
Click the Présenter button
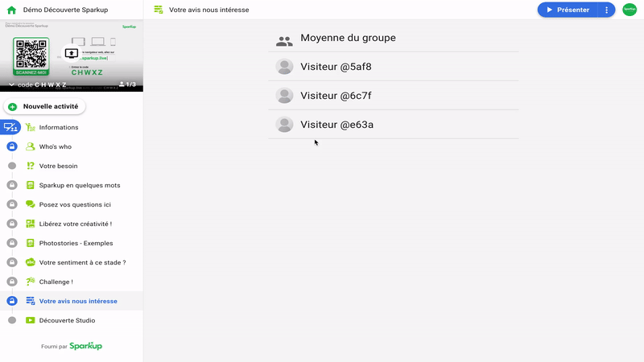point(568,10)
